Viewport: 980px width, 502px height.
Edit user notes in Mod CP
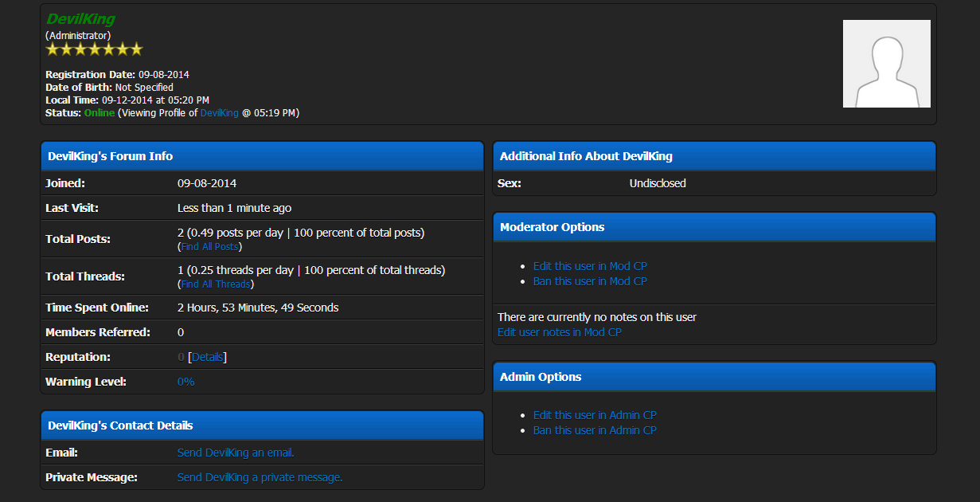pyautogui.click(x=559, y=332)
